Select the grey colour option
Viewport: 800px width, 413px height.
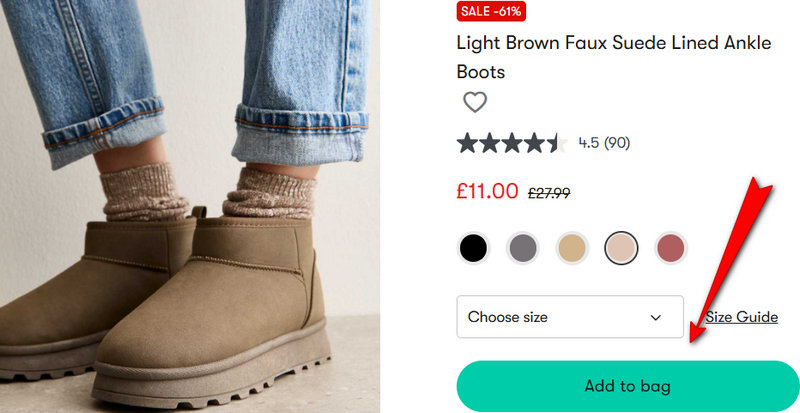[x=523, y=247]
